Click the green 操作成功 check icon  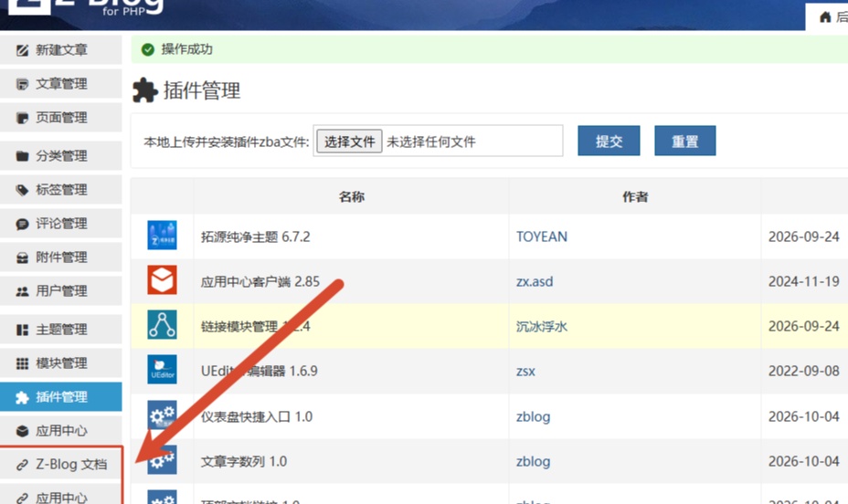148,49
